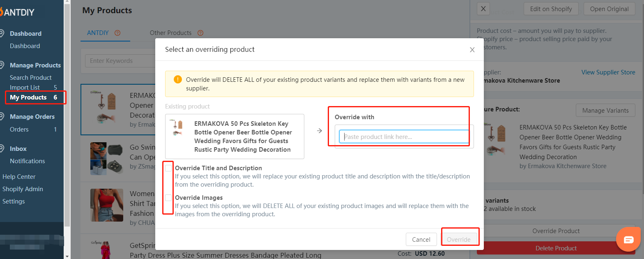Click the 'Cost: USD 12.60' text
Screen dimensions: 644x259
(x=421, y=254)
